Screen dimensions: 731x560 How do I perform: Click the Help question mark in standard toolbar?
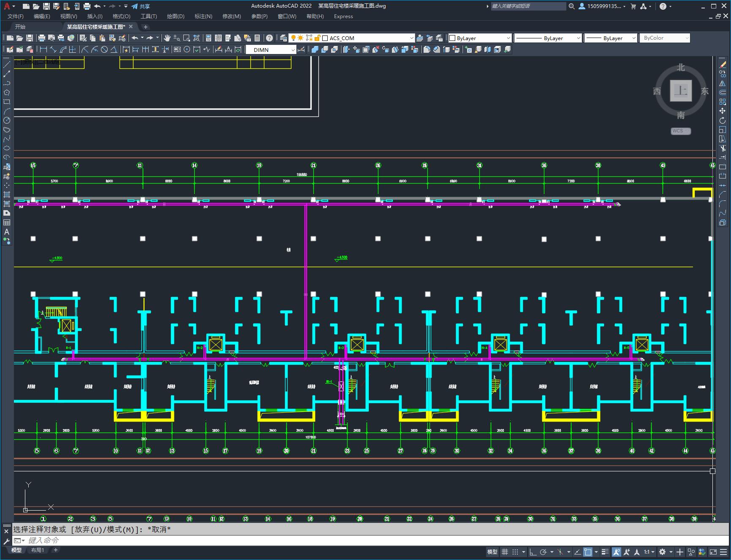point(269,38)
